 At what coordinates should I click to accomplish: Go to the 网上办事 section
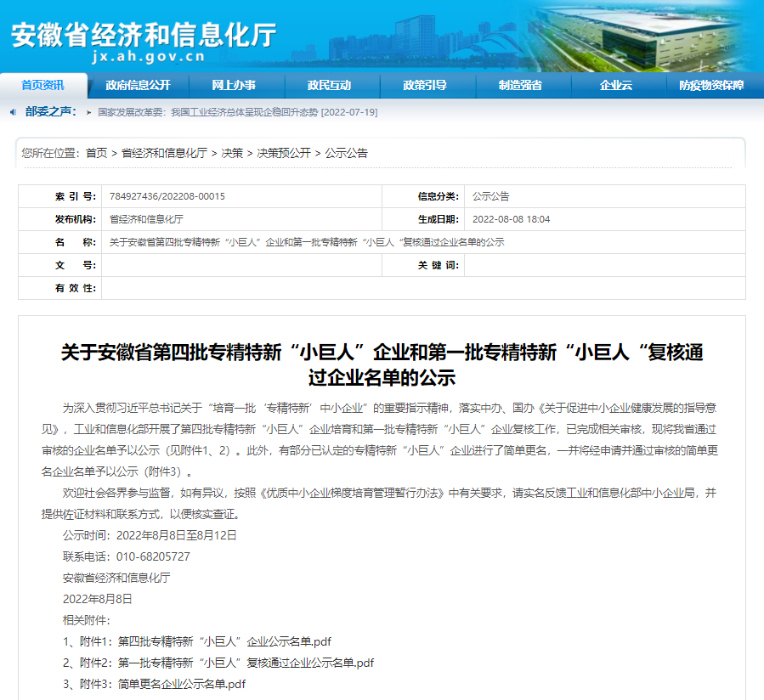(234, 85)
